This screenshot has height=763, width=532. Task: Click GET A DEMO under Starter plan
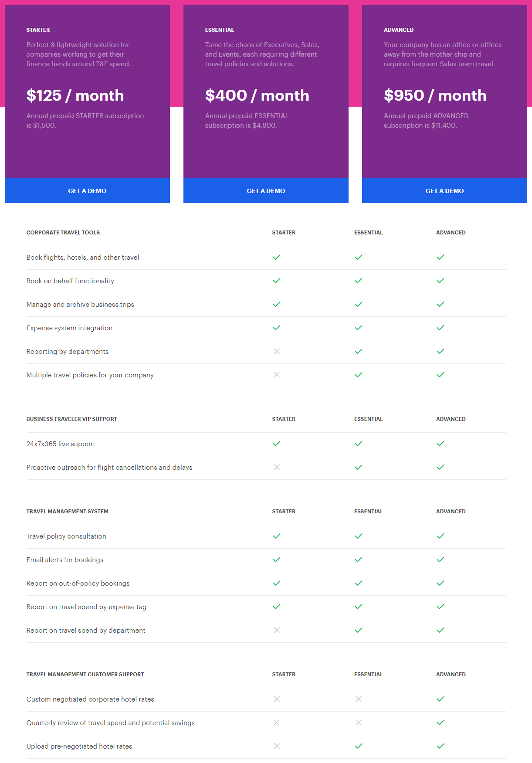(87, 191)
